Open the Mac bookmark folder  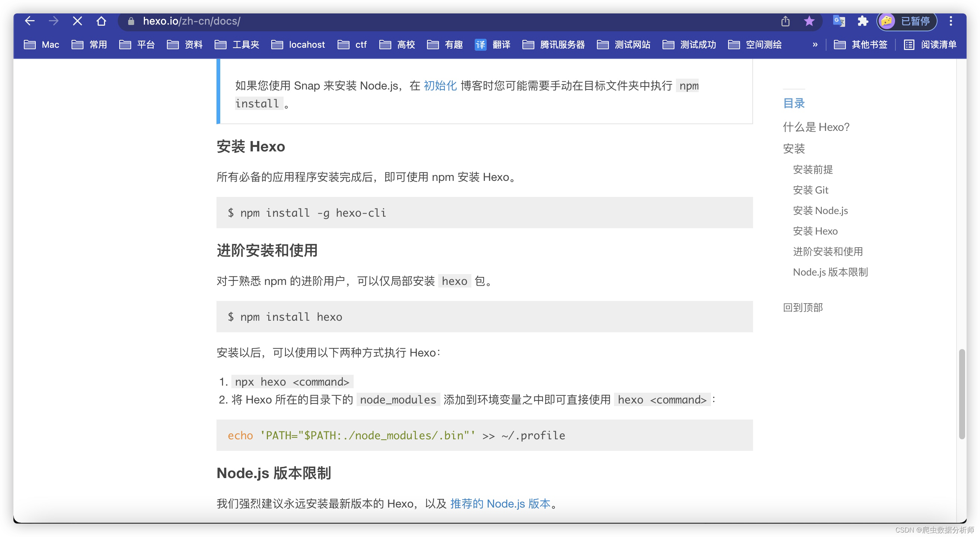click(41, 44)
